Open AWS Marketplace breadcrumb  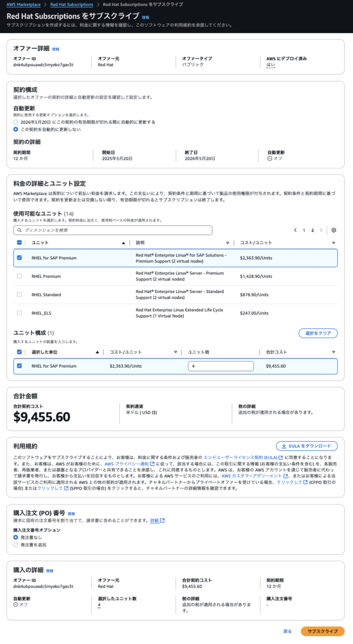pyautogui.click(x=24, y=4)
